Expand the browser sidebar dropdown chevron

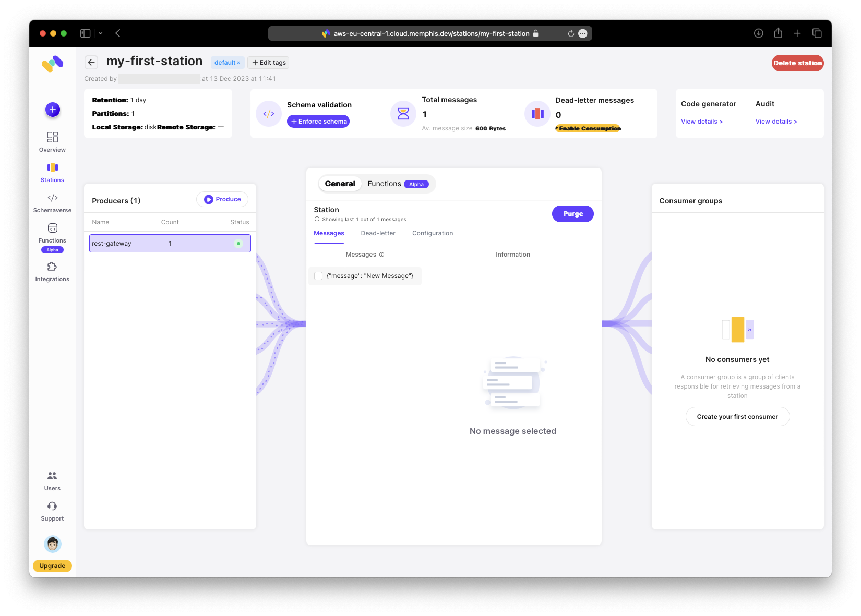click(100, 33)
